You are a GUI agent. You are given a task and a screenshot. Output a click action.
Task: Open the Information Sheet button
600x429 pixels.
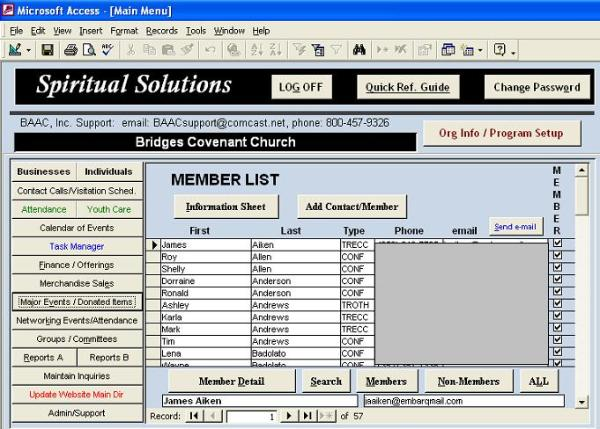tap(226, 207)
